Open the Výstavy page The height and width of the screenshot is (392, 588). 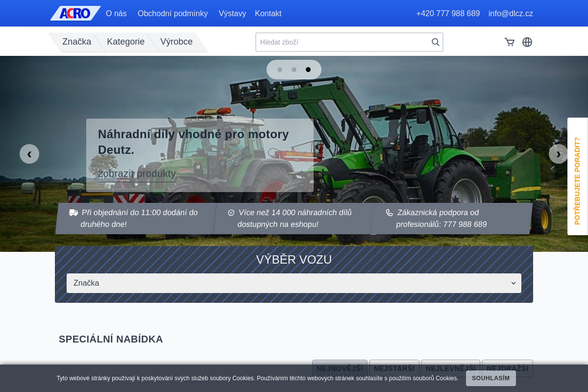[x=232, y=13]
